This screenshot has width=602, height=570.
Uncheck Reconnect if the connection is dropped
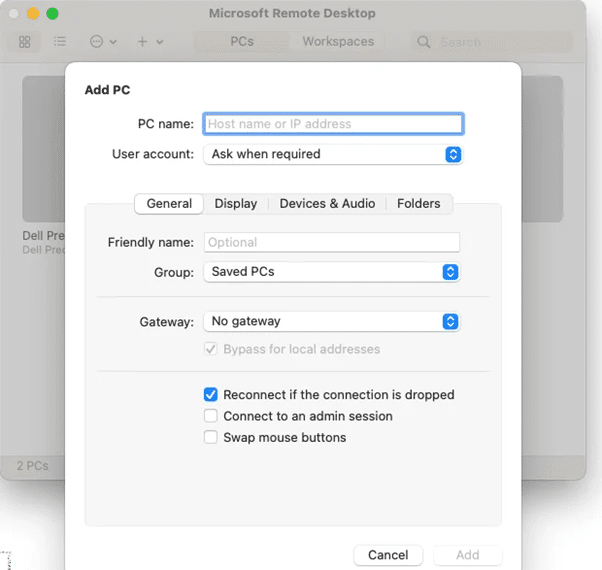click(210, 395)
